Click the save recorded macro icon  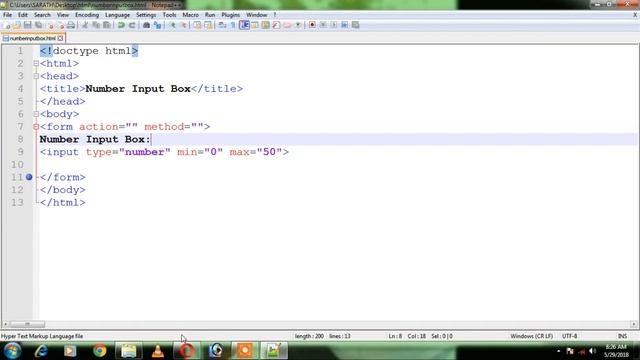pyautogui.click(x=356, y=25)
